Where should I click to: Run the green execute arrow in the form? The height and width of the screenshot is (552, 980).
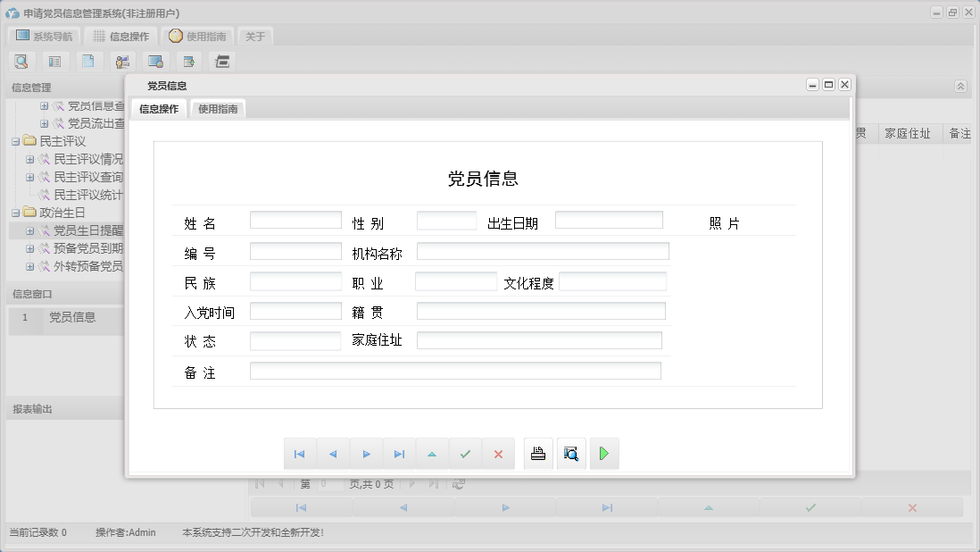click(603, 453)
